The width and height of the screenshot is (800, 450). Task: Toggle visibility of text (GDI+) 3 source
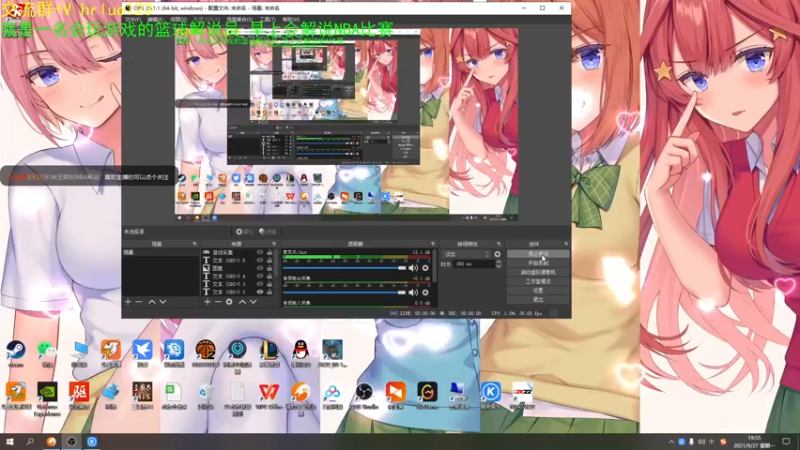tap(260, 284)
